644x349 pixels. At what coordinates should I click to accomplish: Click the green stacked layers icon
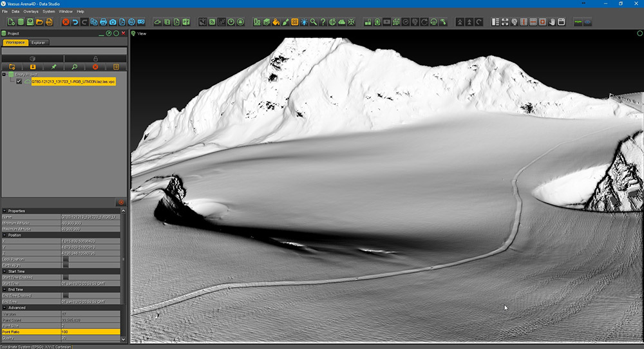267,22
